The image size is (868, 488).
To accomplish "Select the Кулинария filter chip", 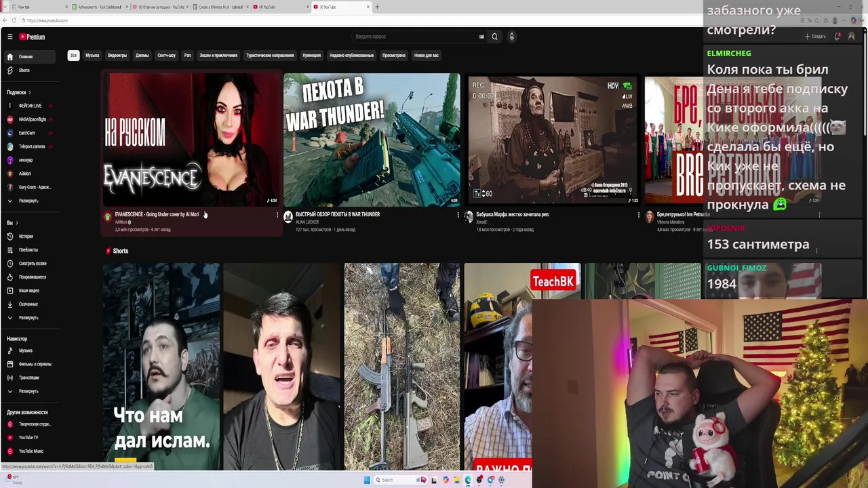I will (x=312, y=56).
